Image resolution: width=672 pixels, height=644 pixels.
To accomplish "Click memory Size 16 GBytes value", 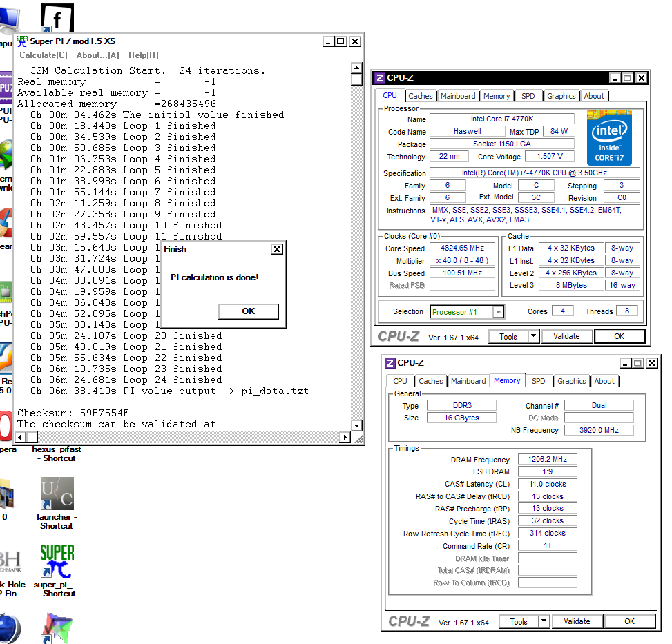I will (x=461, y=418).
